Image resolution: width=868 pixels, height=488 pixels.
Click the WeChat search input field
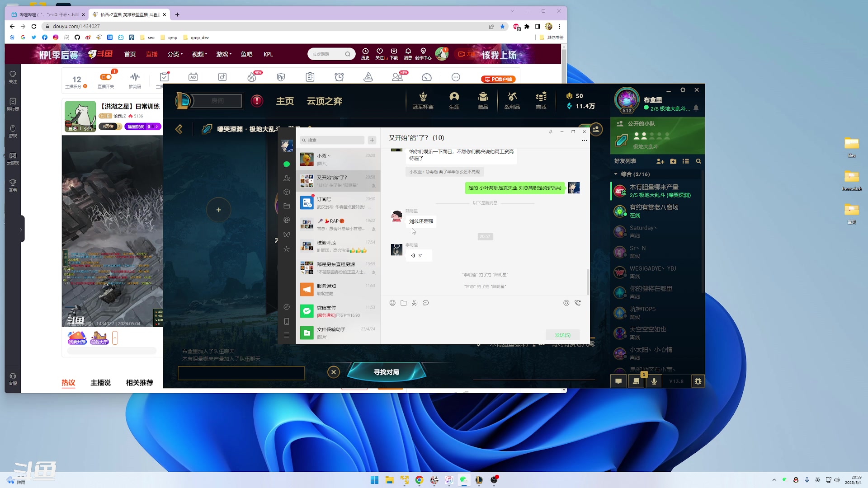tap(332, 140)
